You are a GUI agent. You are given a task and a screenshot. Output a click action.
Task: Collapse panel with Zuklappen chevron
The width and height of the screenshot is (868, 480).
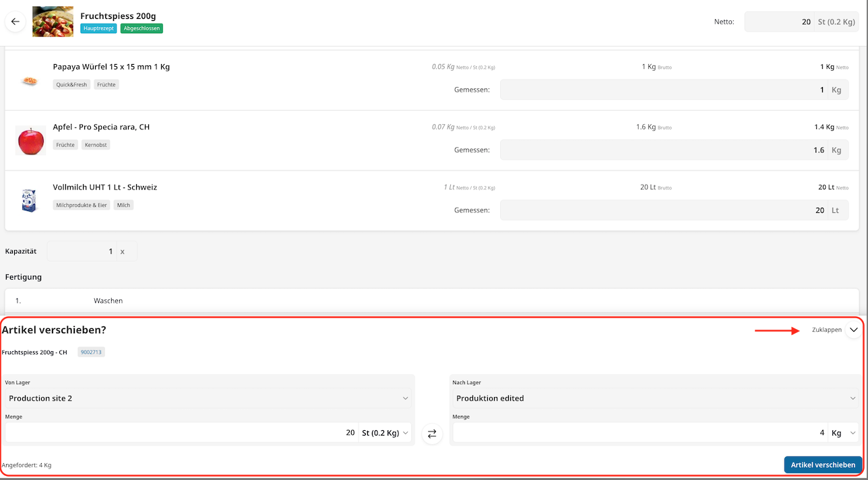pos(853,330)
